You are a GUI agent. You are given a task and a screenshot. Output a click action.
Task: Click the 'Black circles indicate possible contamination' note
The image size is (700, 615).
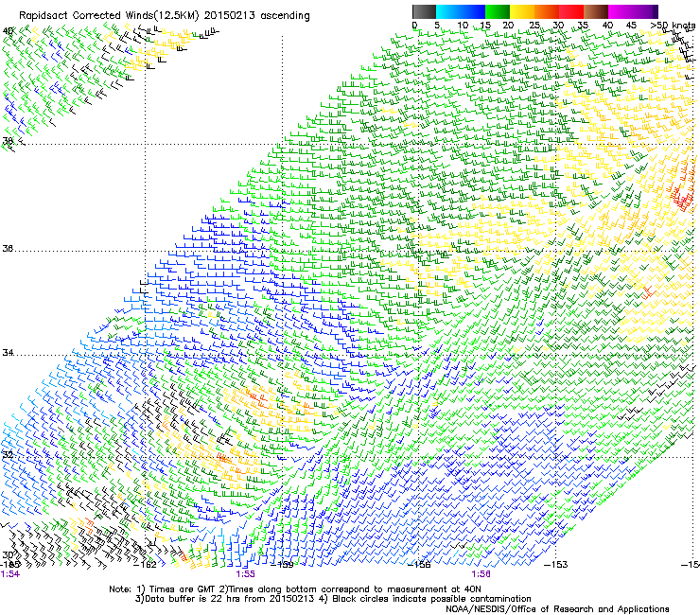[431, 599]
